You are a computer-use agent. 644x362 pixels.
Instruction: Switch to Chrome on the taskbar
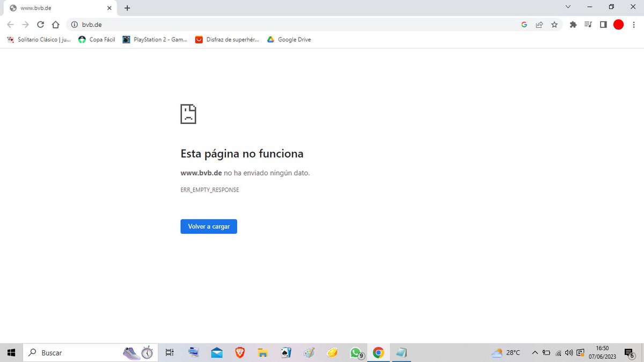[x=378, y=352]
